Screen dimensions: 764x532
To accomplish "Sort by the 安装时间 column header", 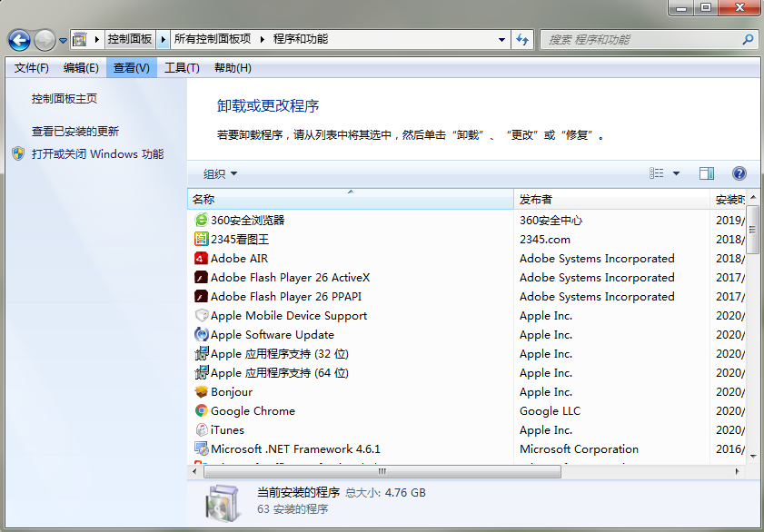I will coord(728,199).
